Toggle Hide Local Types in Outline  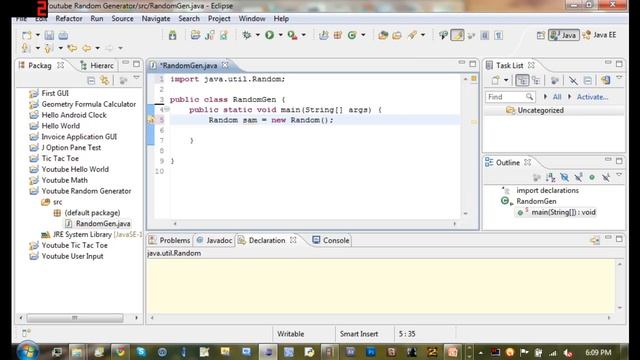606,177
